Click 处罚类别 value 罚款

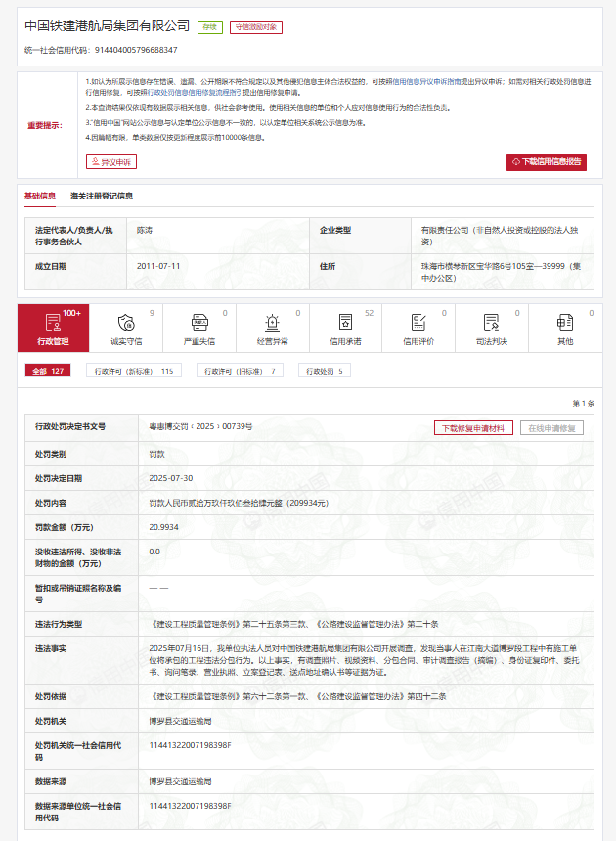tap(156, 455)
